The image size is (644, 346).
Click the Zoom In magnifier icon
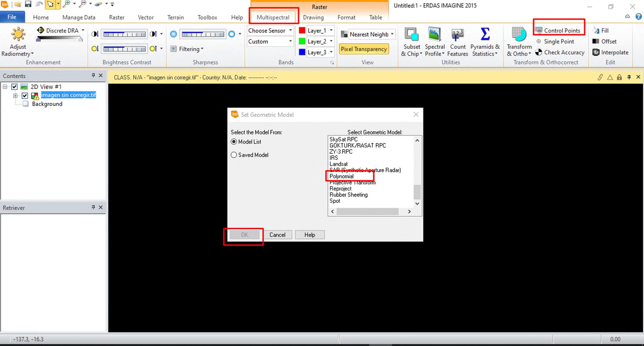pos(66,4)
